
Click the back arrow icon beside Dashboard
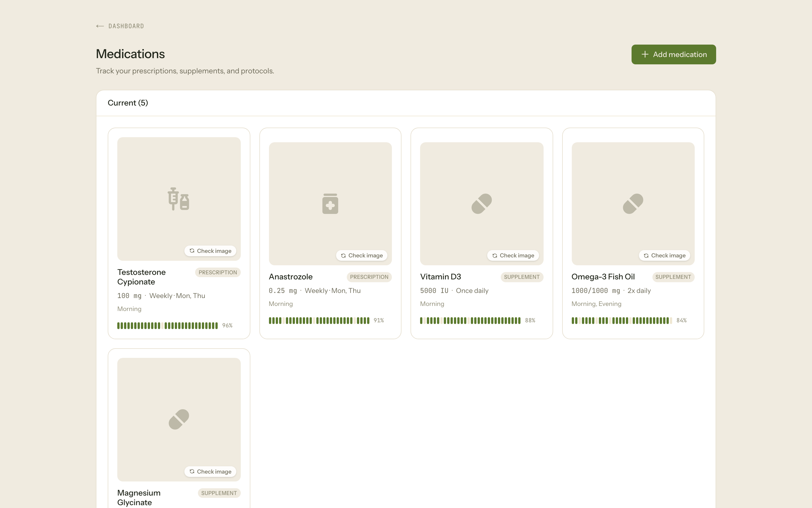pyautogui.click(x=100, y=26)
